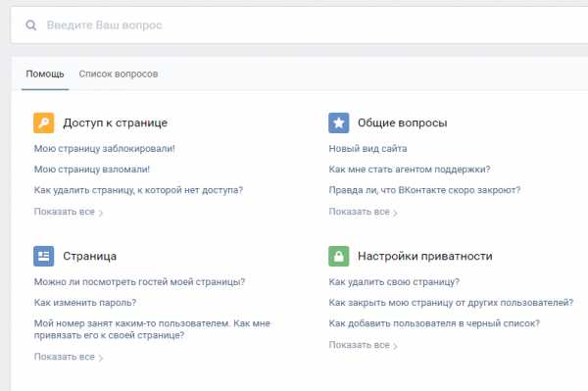Open 'Как закрыть мою страницу от других пользователей?'
588x391 pixels.
click(451, 303)
